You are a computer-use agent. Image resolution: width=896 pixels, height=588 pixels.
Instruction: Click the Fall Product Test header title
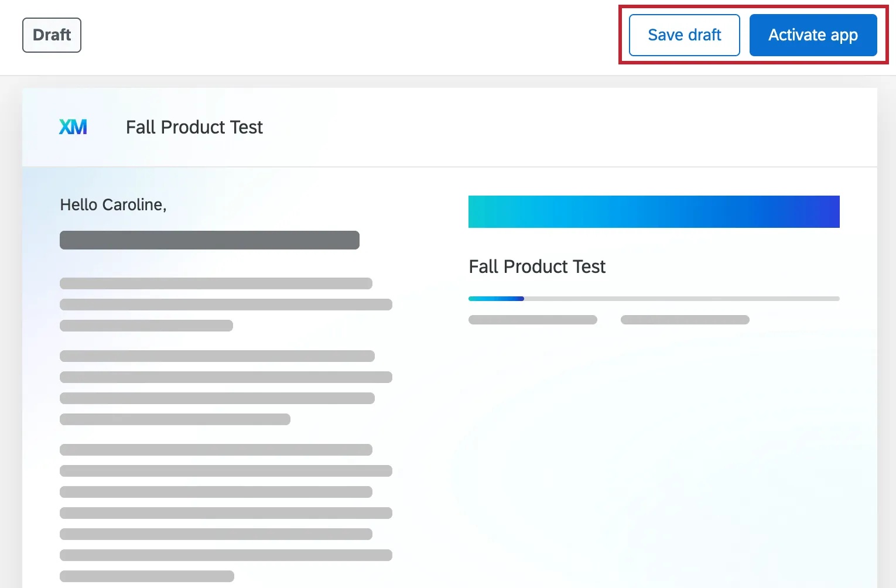click(194, 127)
